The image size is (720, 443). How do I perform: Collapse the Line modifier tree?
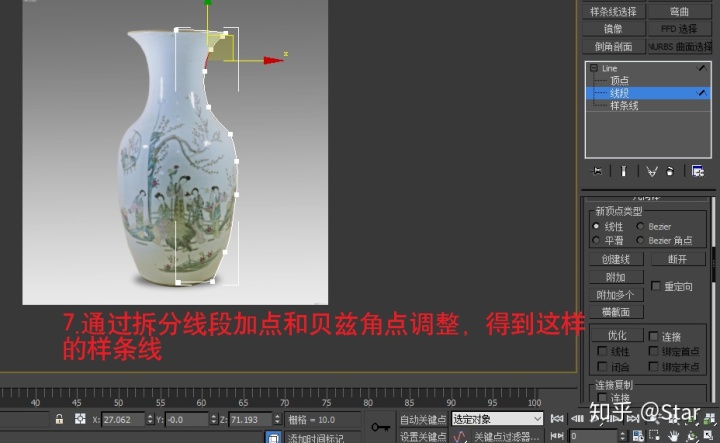593,68
